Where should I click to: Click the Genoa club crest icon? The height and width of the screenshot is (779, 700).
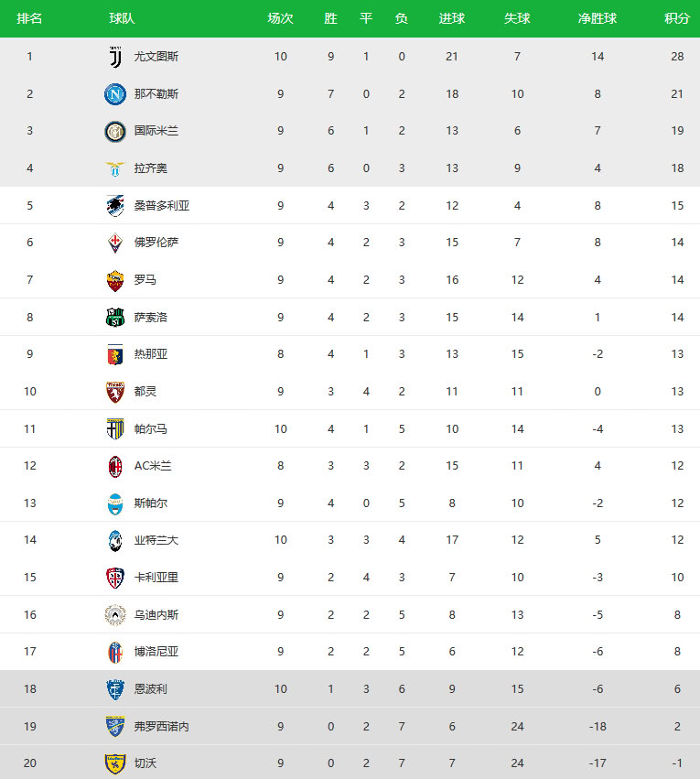point(114,354)
